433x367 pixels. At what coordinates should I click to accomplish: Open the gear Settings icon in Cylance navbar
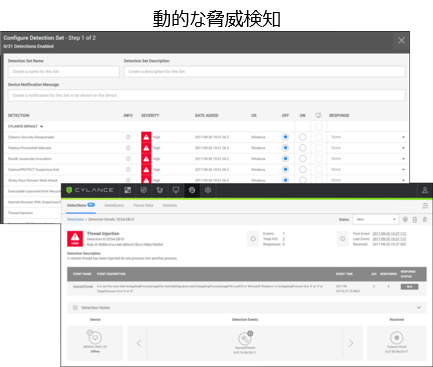(x=208, y=190)
